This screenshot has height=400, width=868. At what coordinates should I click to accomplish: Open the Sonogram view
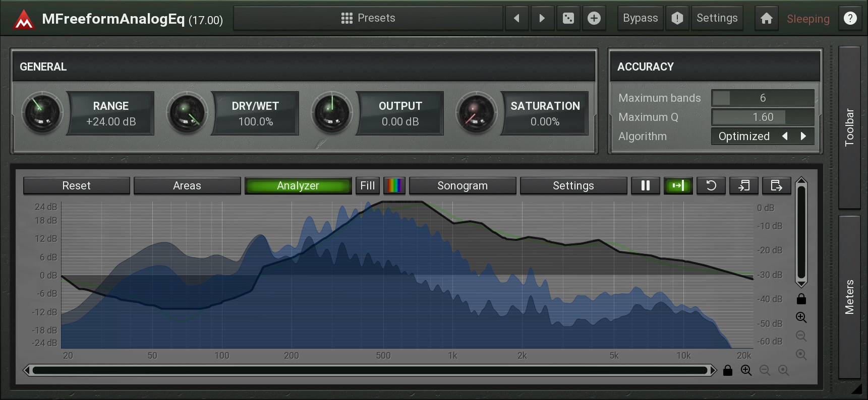(x=462, y=186)
